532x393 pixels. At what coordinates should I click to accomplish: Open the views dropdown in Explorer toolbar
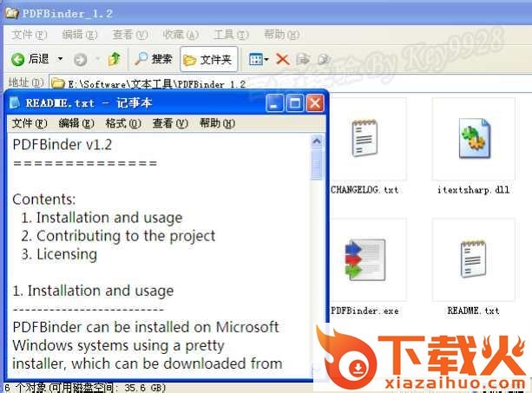pos(259,59)
